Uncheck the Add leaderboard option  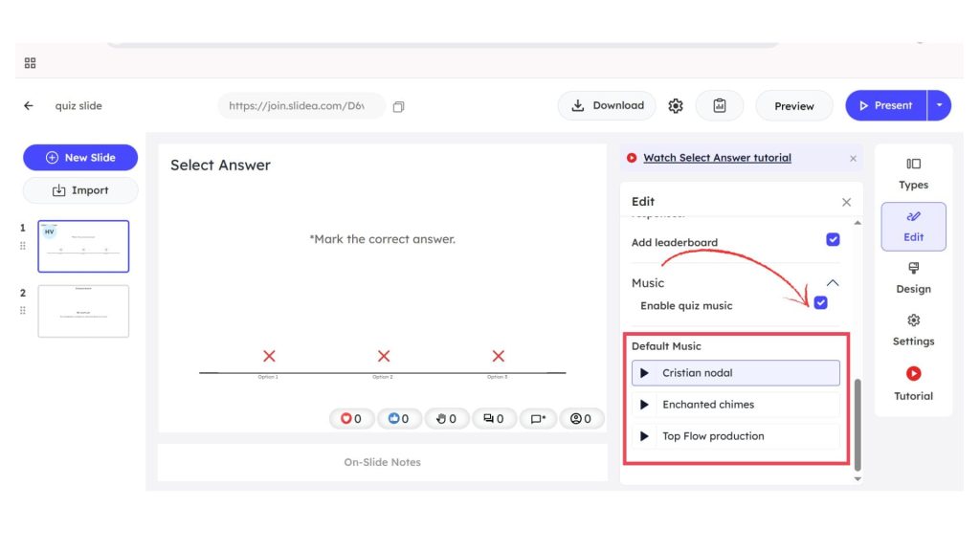832,239
